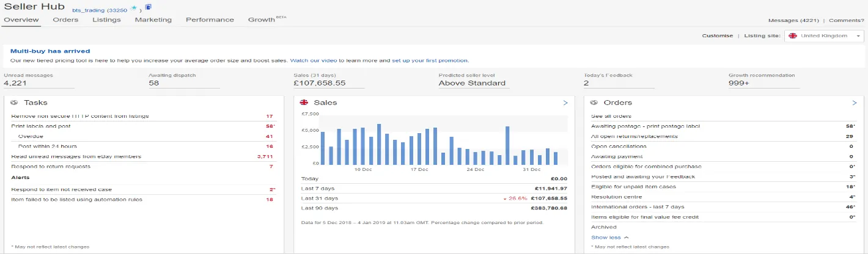
Task: Open Messages (4221) link
Action: (795, 21)
